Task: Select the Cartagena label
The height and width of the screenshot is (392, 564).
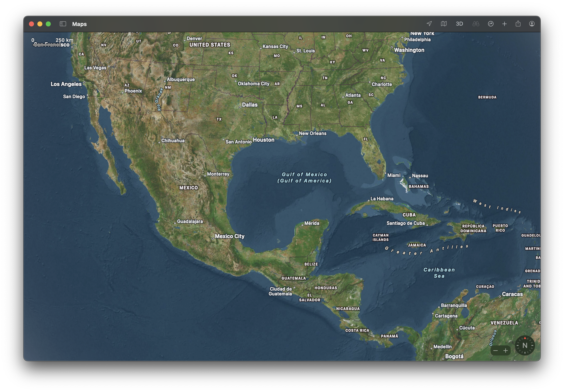Action: click(446, 316)
